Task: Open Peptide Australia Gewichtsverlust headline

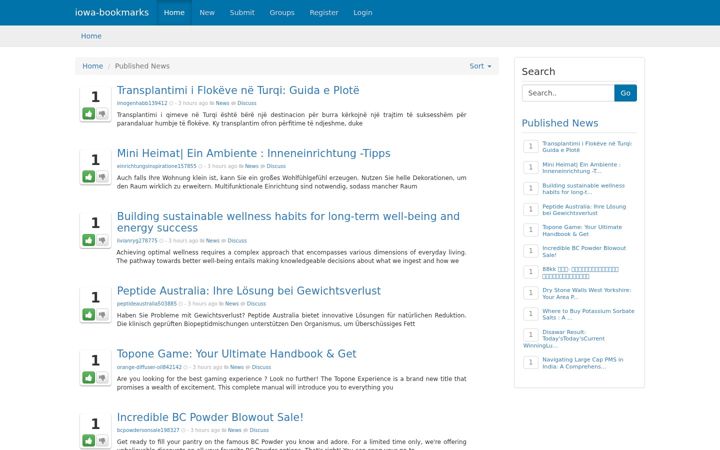Action: 248,291
